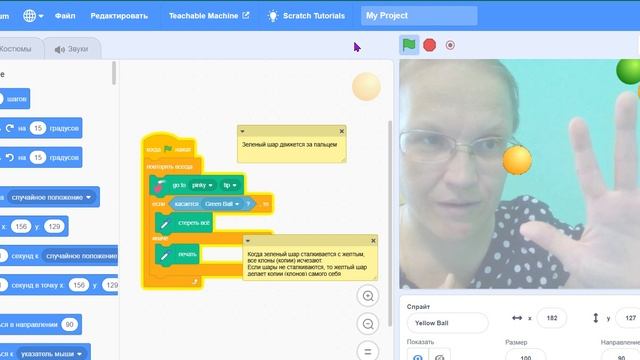Click the counterclockwise rotate arrow icon block
Viewport: 640px width, 360px height.
(10, 158)
